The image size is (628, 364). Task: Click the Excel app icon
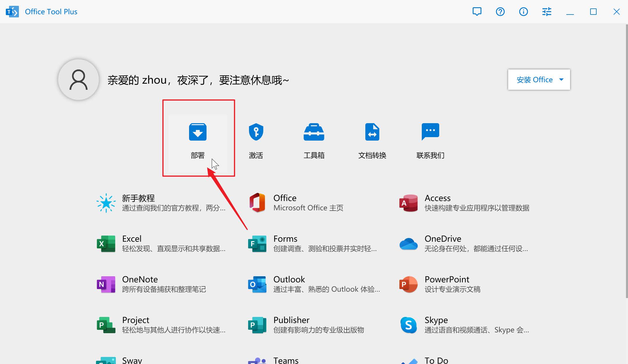click(106, 243)
